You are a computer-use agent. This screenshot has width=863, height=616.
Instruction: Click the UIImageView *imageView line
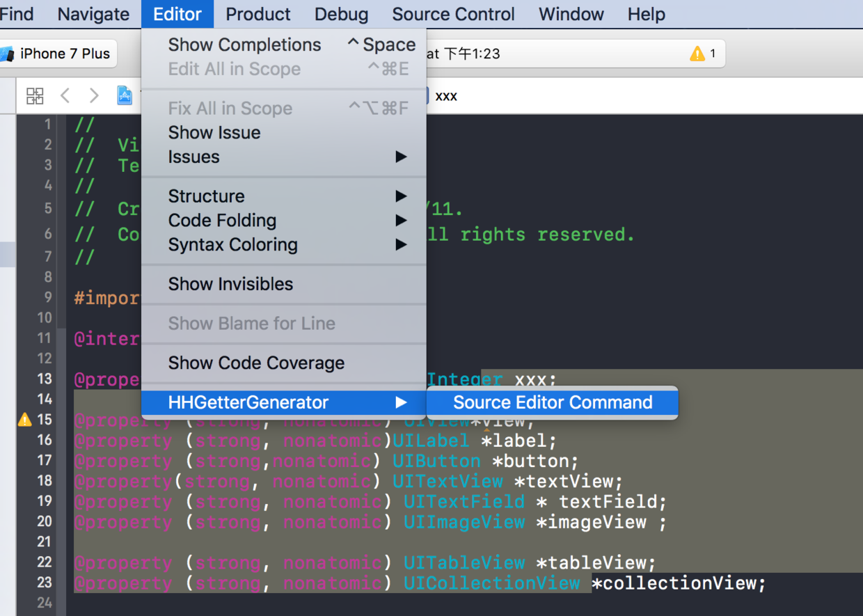[x=370, y=522]
